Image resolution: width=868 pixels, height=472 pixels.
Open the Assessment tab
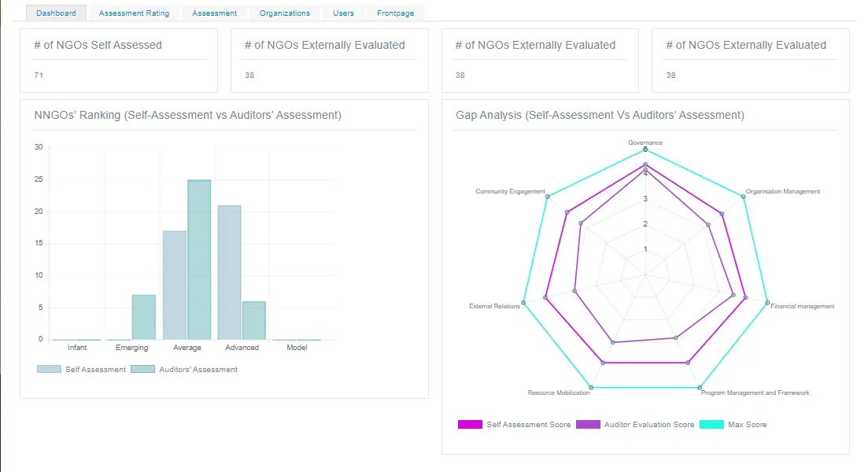[x=214, y=13]
